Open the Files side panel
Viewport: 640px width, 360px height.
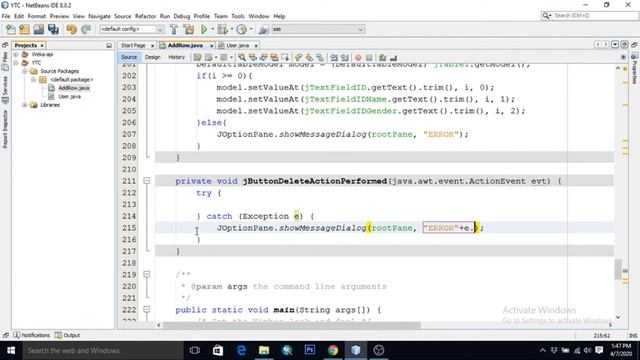coord(5,60)
